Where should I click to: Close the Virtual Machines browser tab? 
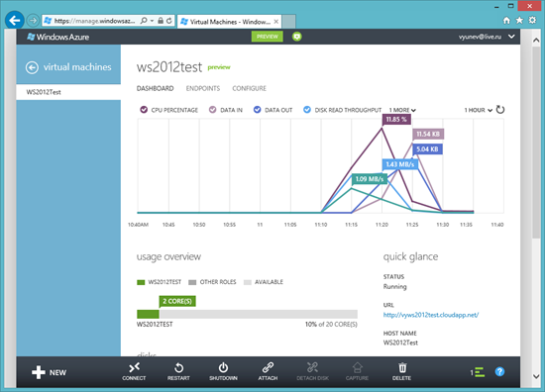pos(276,22)
